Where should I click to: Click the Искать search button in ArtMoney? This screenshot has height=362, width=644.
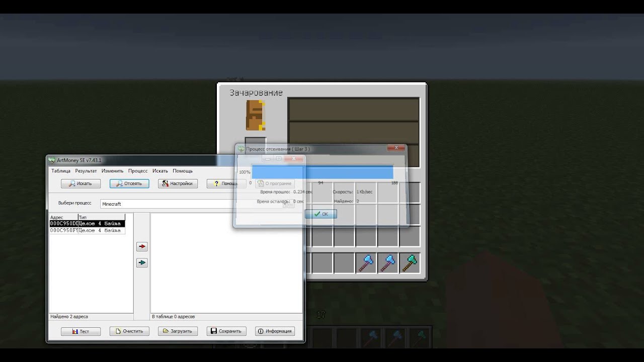[80, 184]
